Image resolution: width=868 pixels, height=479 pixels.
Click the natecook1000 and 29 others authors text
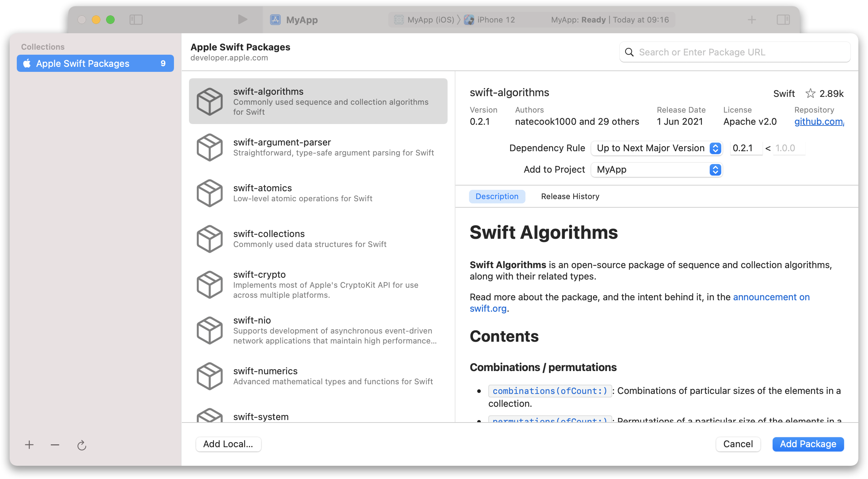point(577,122)
